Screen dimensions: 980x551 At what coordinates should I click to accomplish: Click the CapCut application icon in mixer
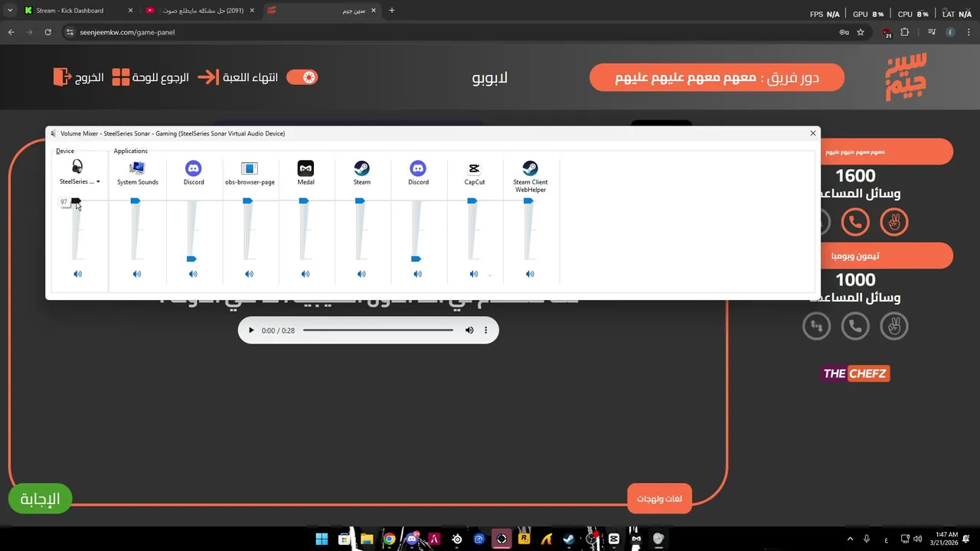(x=474, y=168)
